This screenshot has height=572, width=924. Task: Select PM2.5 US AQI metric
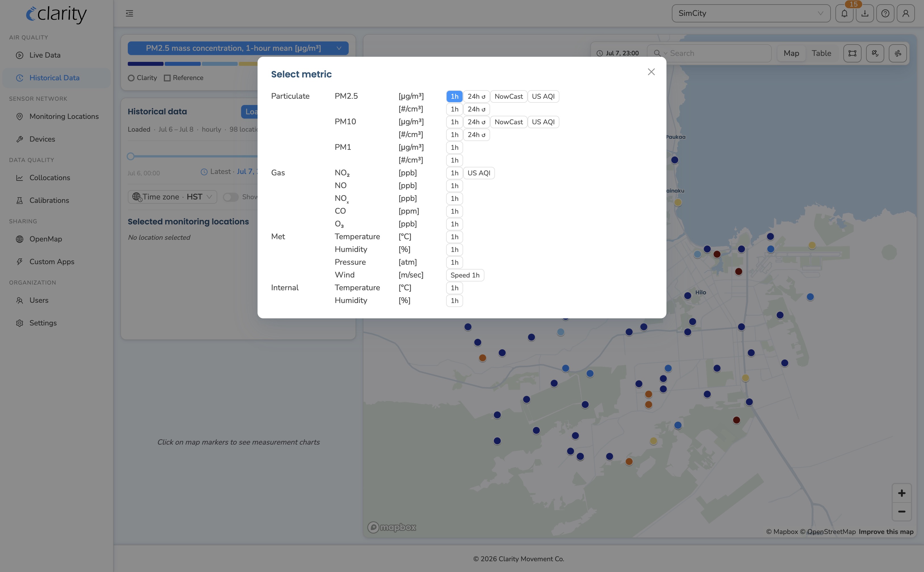coord(543,96)
